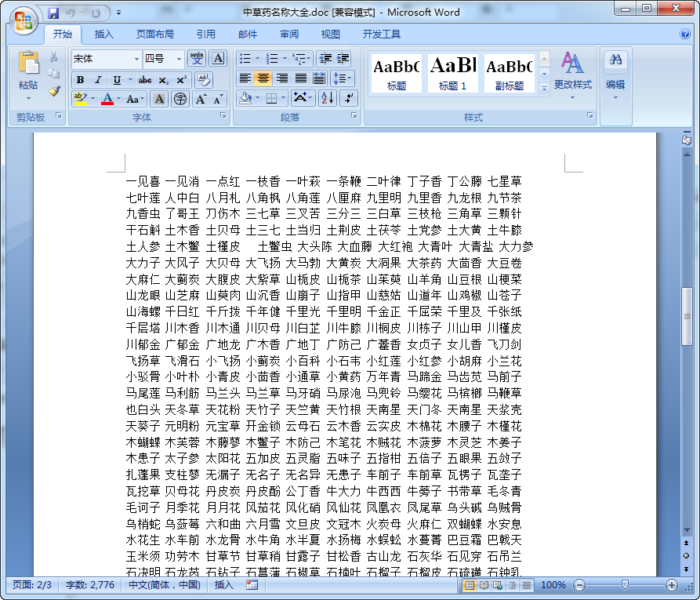Center align the text
The image size is (700, 600).
[x=263, y=78]
